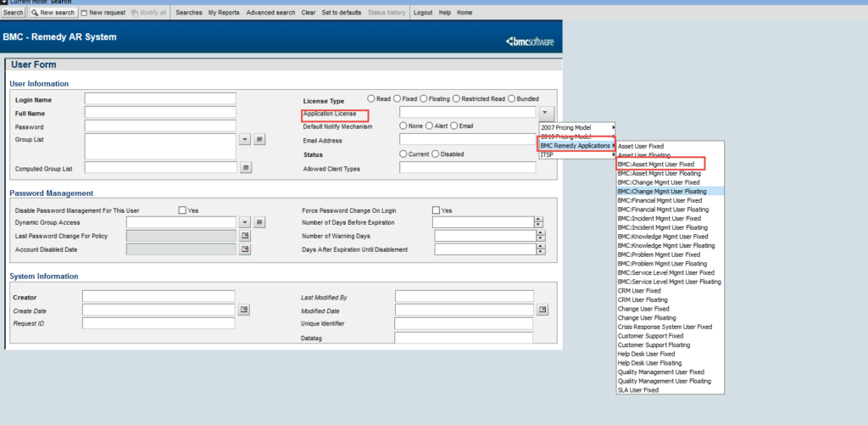Open the Computed Group List editor icon

pos(246,168)
